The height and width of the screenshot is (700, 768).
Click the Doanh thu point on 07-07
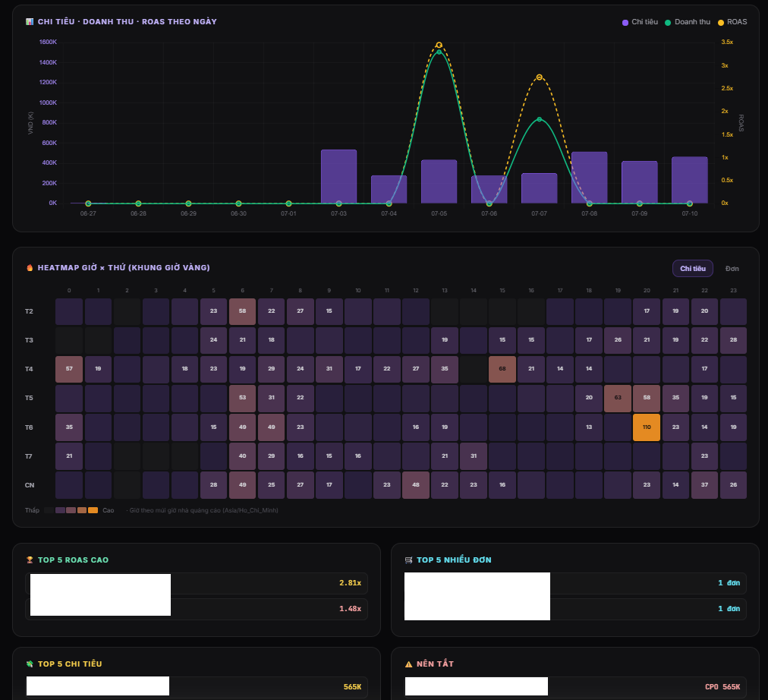[x=540, y=119]
